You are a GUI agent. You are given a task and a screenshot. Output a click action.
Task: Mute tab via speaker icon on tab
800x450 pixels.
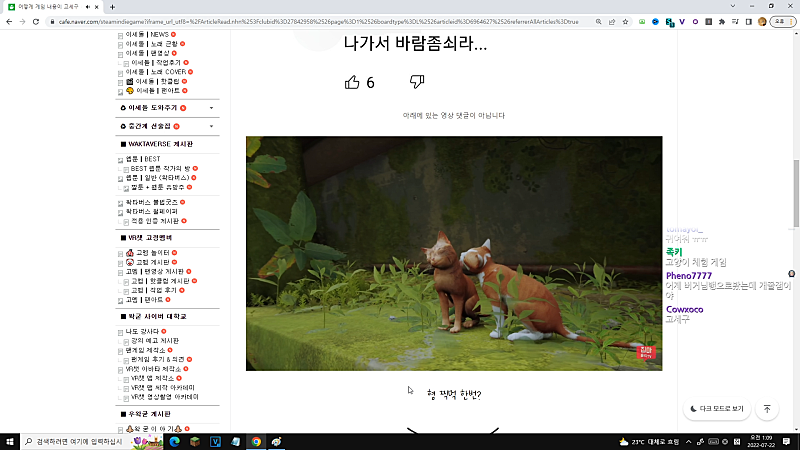coord(88,7)
